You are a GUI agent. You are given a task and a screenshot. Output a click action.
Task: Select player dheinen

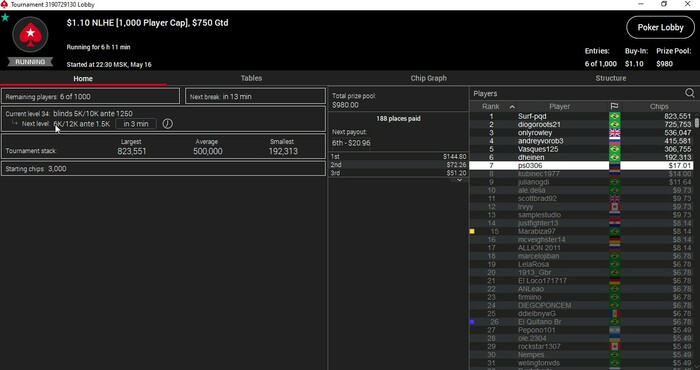[581, 158]
